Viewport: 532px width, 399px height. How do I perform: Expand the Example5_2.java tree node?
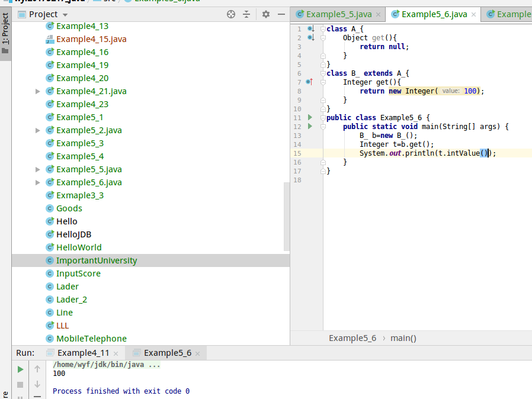coord(38,130)
